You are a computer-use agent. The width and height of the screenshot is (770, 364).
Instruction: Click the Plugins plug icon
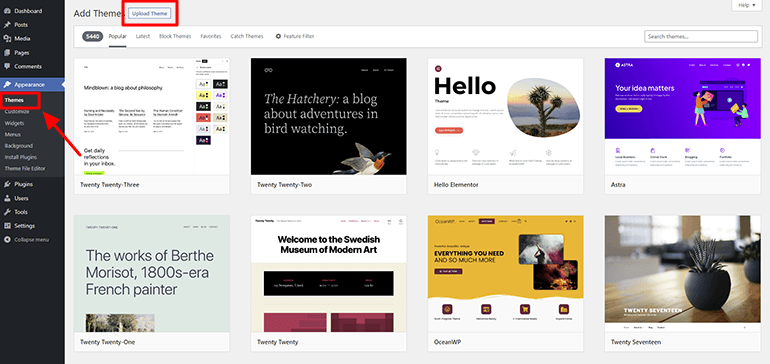point(7,184)
